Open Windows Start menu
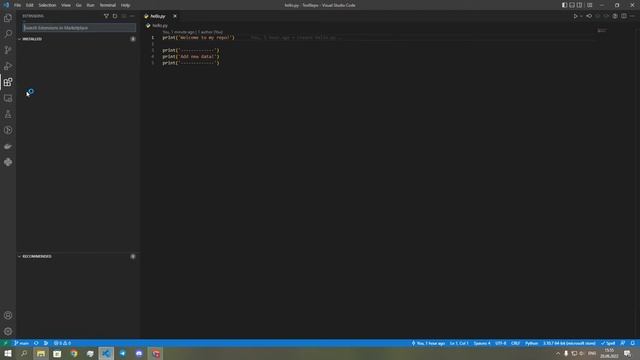The width and height of the screenshot is (640, 360). [x=8, y=353]
